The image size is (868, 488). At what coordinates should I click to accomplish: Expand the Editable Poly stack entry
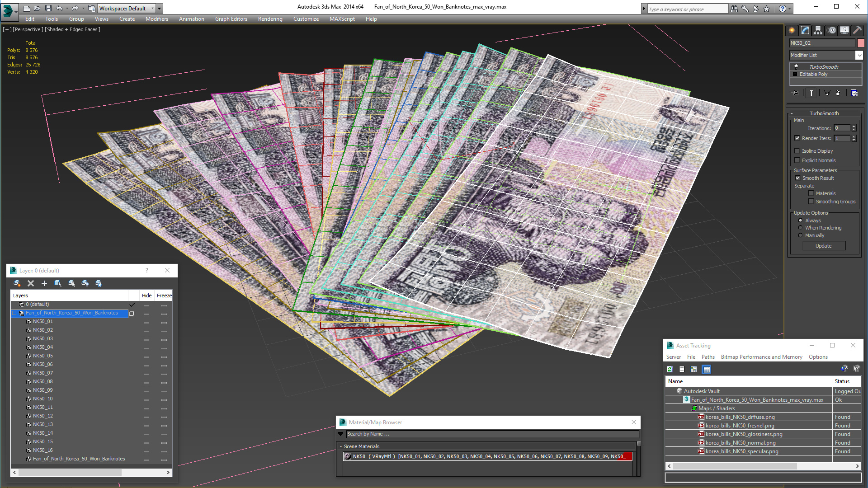795,74
